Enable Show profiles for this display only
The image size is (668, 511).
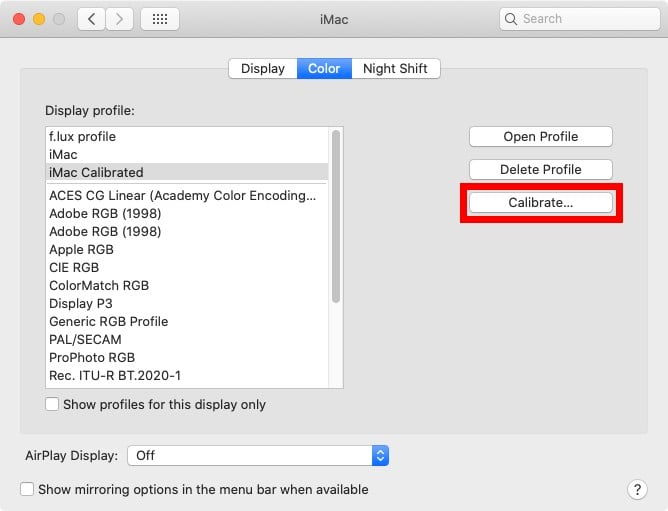pyautogui.click(x=52, y=404)
